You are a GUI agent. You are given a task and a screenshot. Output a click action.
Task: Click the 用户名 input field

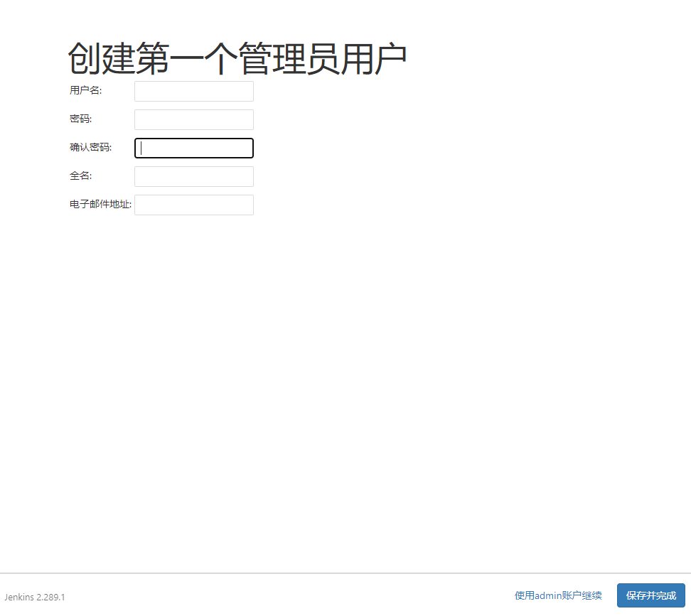click(193, 91)
